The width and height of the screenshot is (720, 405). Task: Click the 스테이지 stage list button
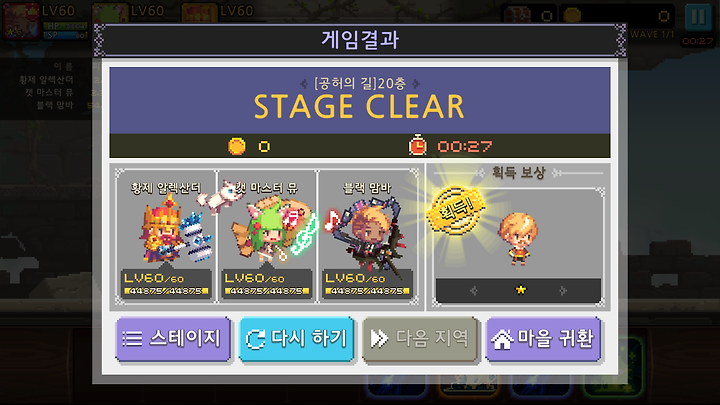(x=173, y=339)
